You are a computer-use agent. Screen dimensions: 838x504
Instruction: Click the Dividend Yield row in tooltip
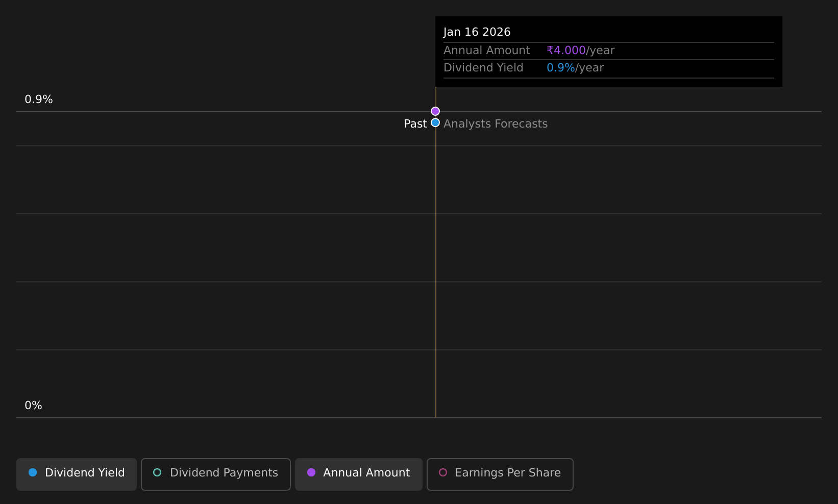pyautogui.click(x=609, y=68)
